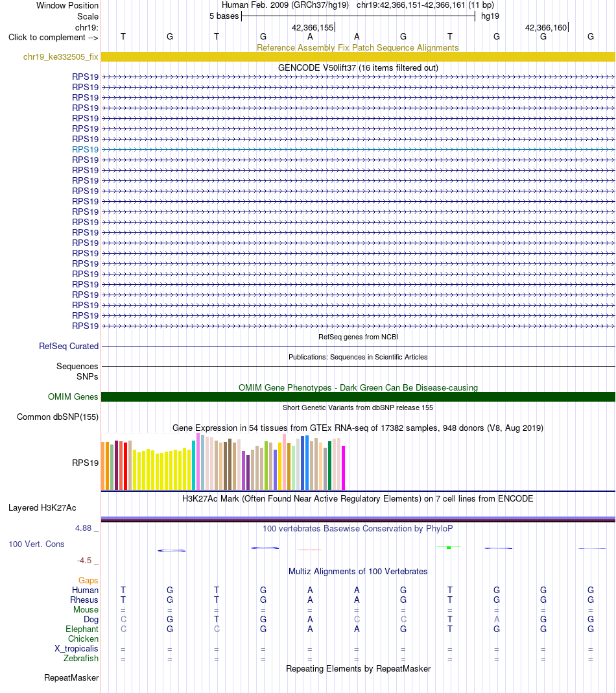This screenshot has height=693, width=616.
Task: Click the RepeatMasker track label
Action: pyautogui.click(x=71, y=677)
